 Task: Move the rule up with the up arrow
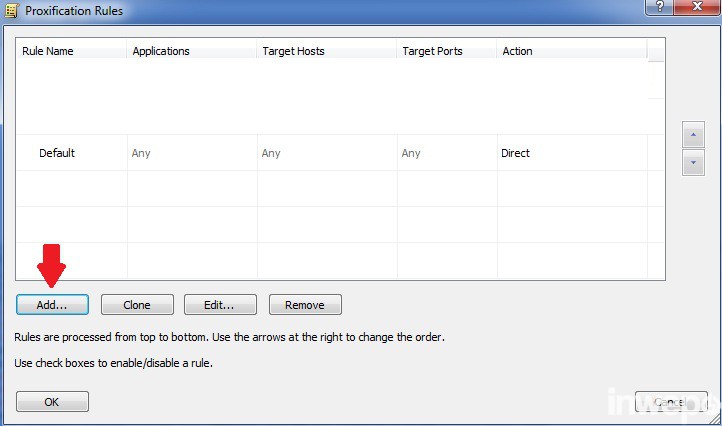(x=693, y=135)
